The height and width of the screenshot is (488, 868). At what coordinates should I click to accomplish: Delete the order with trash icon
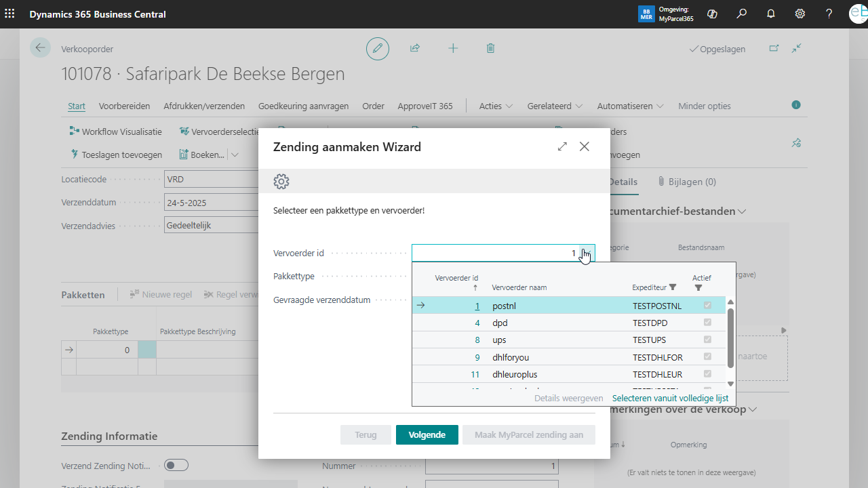490,48
